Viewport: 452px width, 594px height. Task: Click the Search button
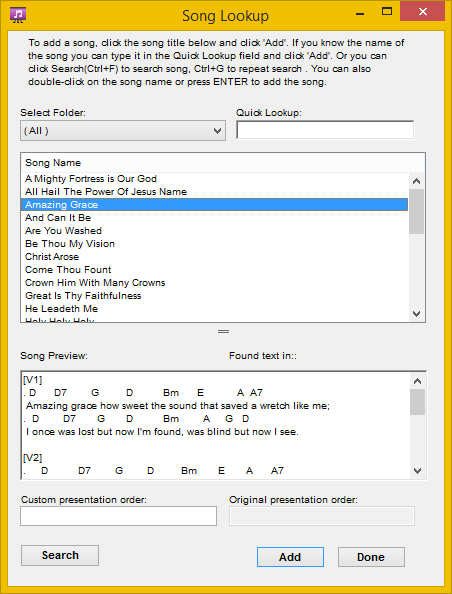click(x=60, y=555)
